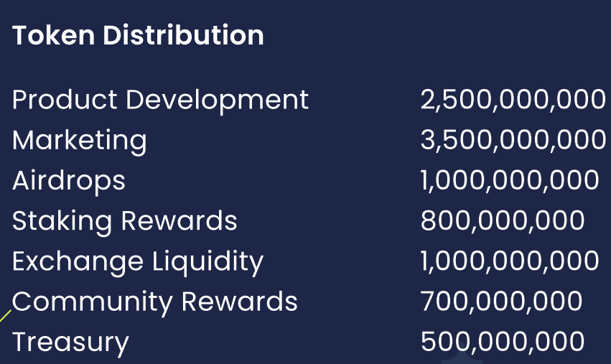Select the Exchange Liquidity label
611x364 pixels.
pos(138,262)
